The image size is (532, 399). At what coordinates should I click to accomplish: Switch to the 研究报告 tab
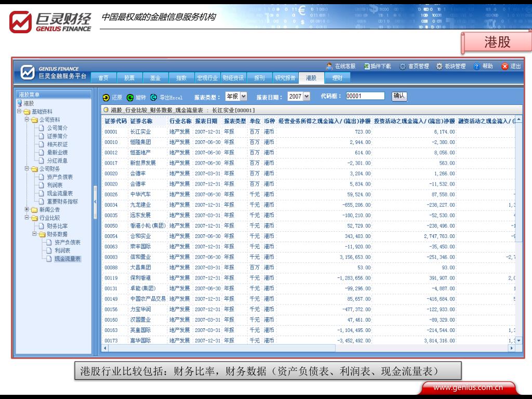point(285,78)
